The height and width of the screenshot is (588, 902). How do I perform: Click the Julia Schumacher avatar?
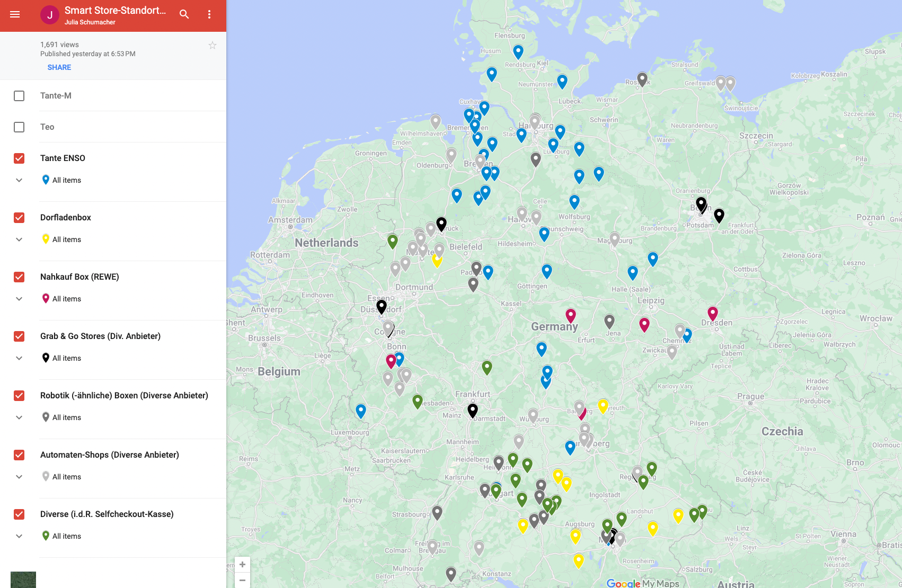tap(50, 15)
